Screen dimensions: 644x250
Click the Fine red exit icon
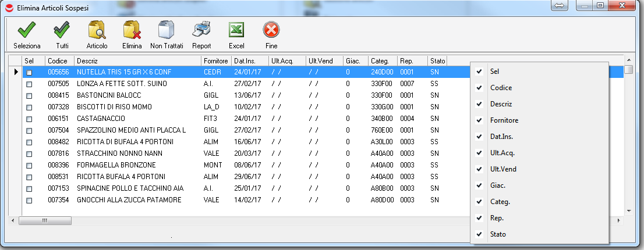click(x=271, y=30)
